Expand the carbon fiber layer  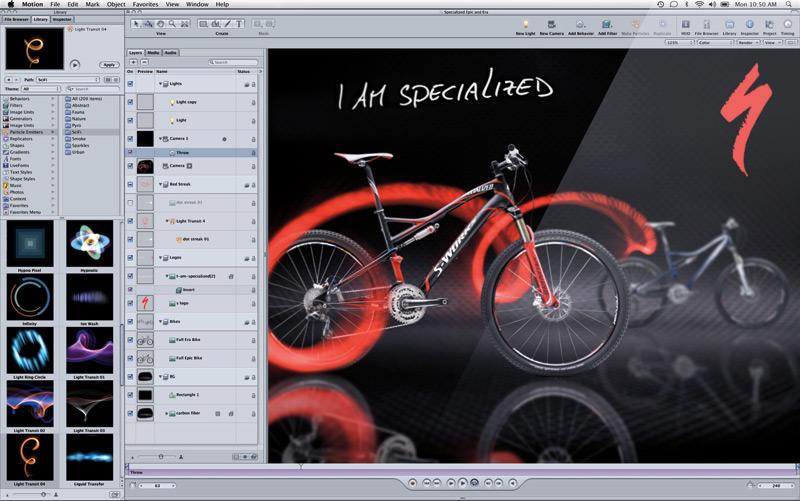(x=166, y=413)
